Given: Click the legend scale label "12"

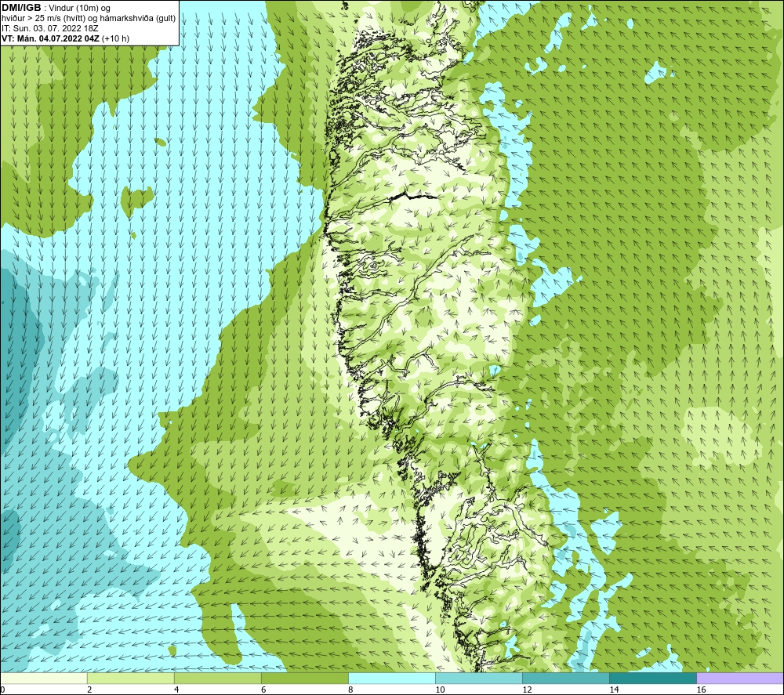Looking at the screenshot, I should pos(527,690).
